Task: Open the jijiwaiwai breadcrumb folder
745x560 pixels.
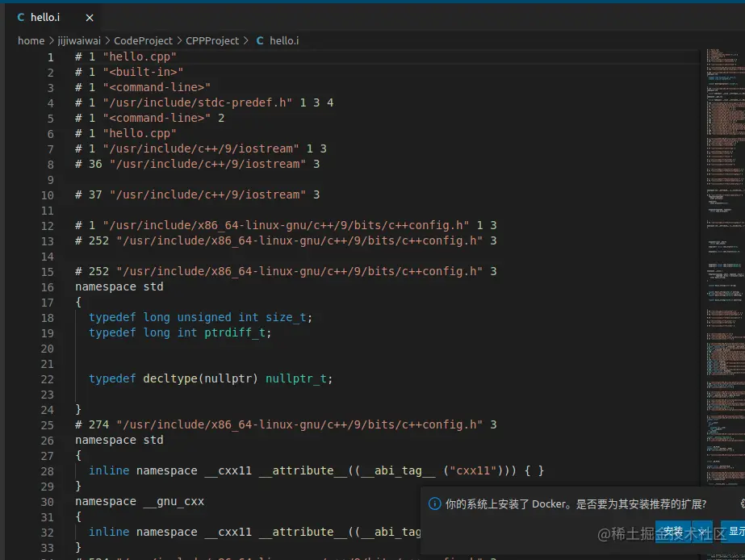Action: click(x=79, y=41)
